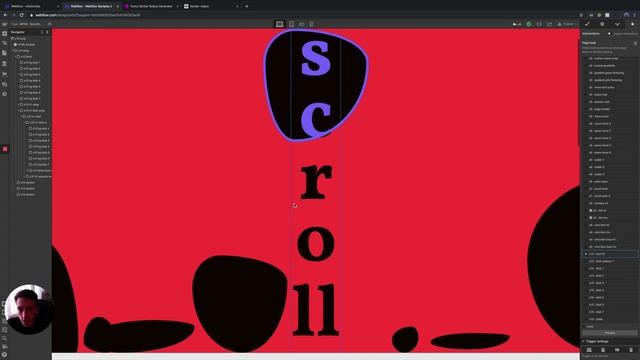This screenshot has height=360, width=640.
Task: Select the mobile landscape breakpoint icon
Action: (302, 24)
